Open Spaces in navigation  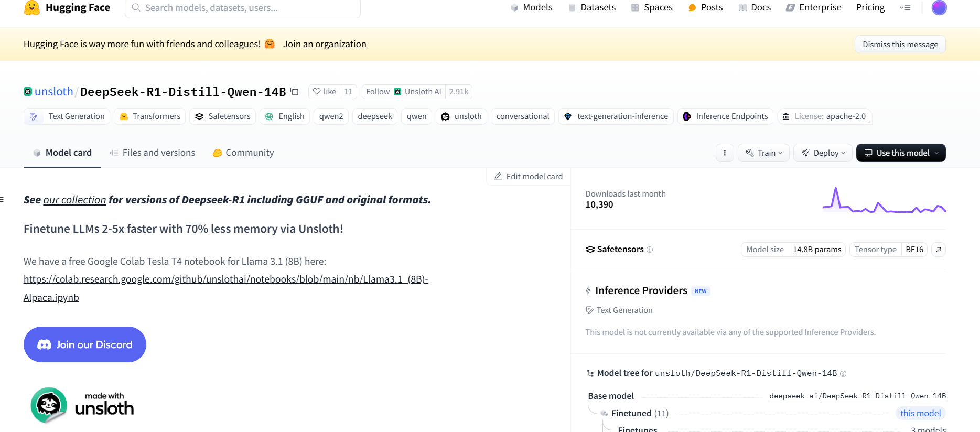pyautogui.click(x=652, y=8)
